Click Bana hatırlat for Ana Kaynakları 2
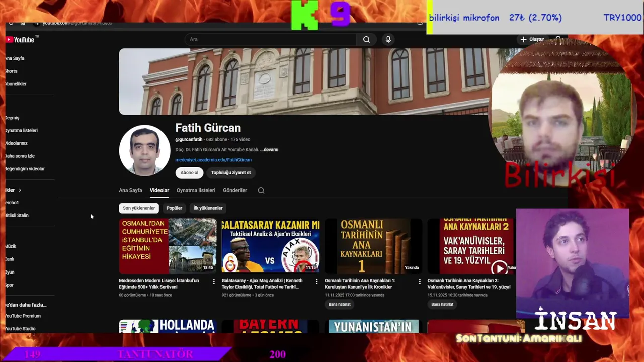 [x=442, y=304]
